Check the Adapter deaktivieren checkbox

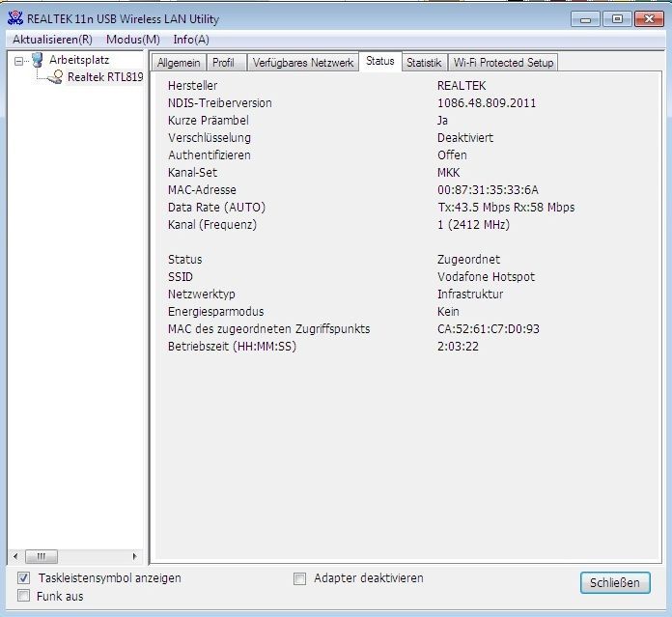point(299,579)
